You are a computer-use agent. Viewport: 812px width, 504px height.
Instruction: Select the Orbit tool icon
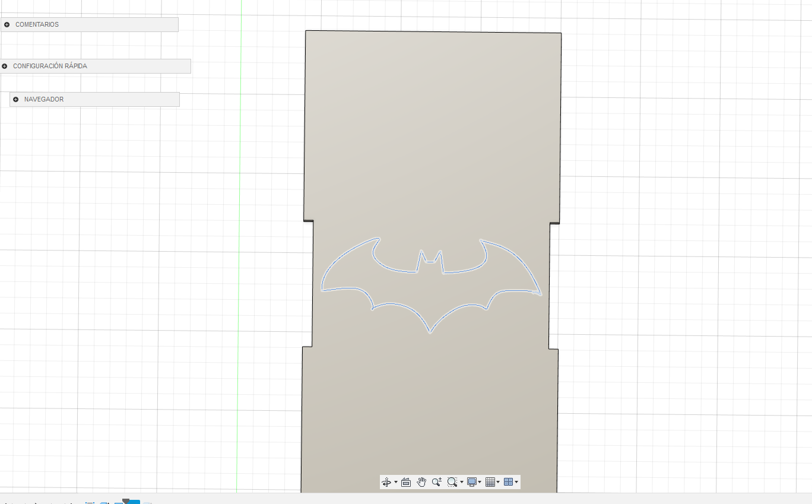(386, 482)
